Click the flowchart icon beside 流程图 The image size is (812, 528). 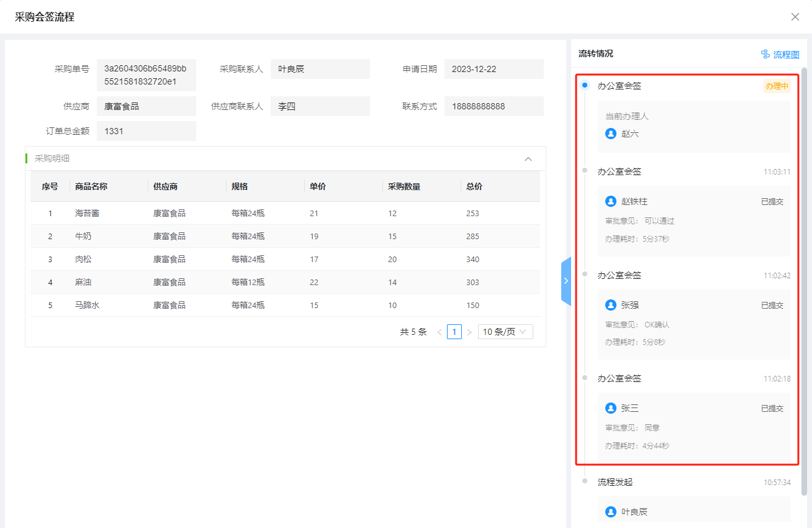(x=765, y=55)
